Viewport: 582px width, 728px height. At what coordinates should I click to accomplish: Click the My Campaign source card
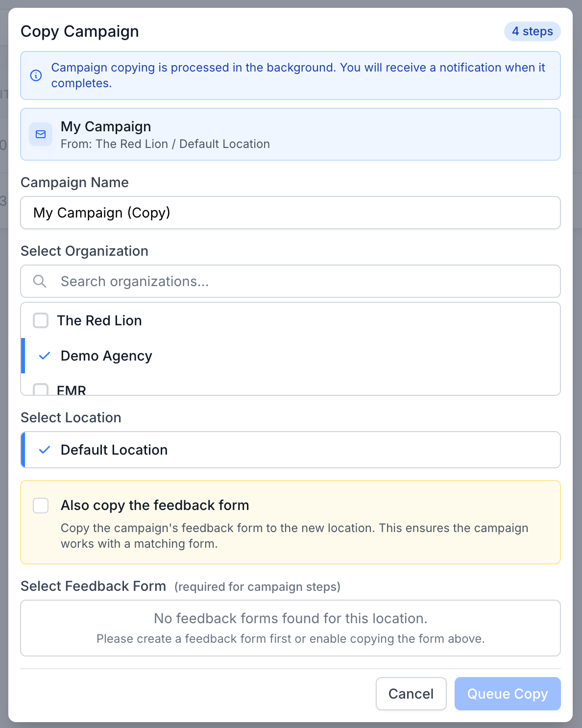point(290,134)
